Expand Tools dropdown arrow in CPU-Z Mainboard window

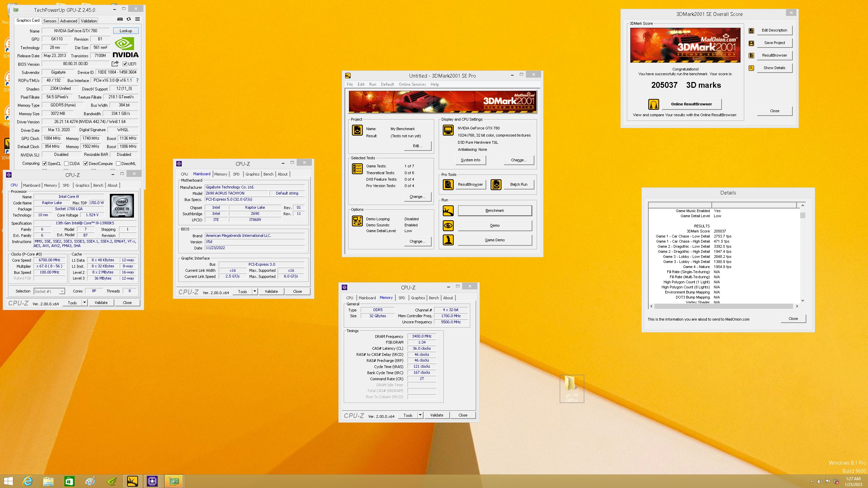(x=255, y=291)
